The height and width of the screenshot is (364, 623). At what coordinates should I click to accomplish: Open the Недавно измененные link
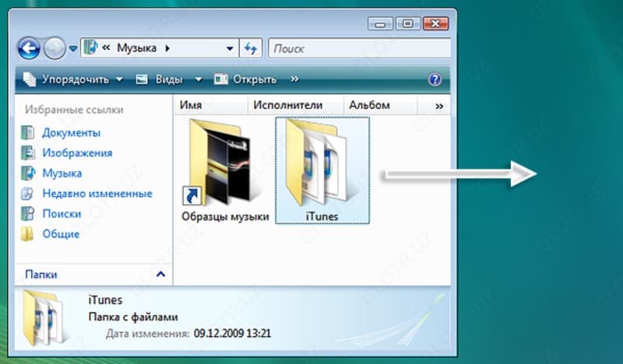(97, 194)
